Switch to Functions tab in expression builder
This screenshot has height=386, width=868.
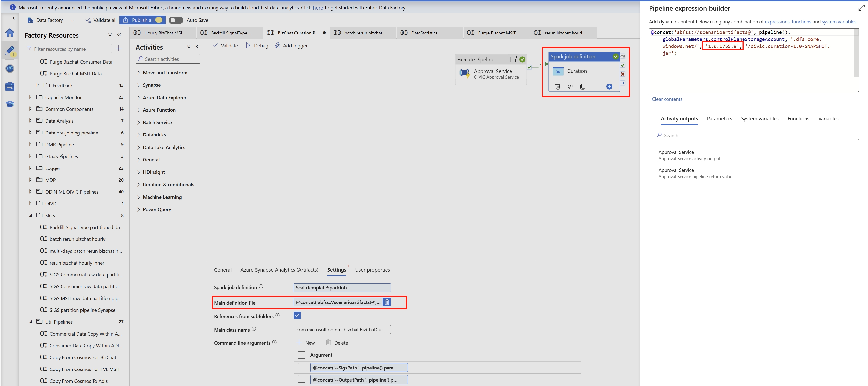point(798,119)
